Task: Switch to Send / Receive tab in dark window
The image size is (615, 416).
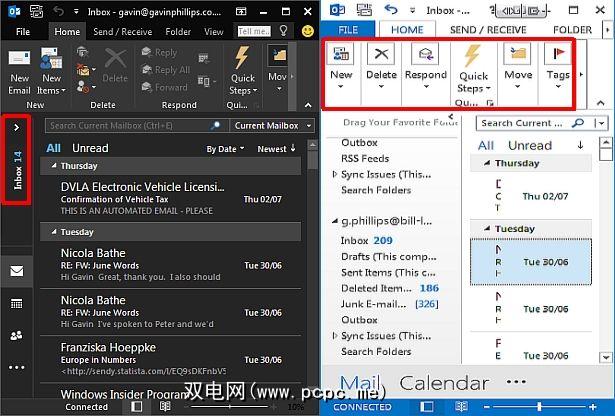Action: click(122, 31)
